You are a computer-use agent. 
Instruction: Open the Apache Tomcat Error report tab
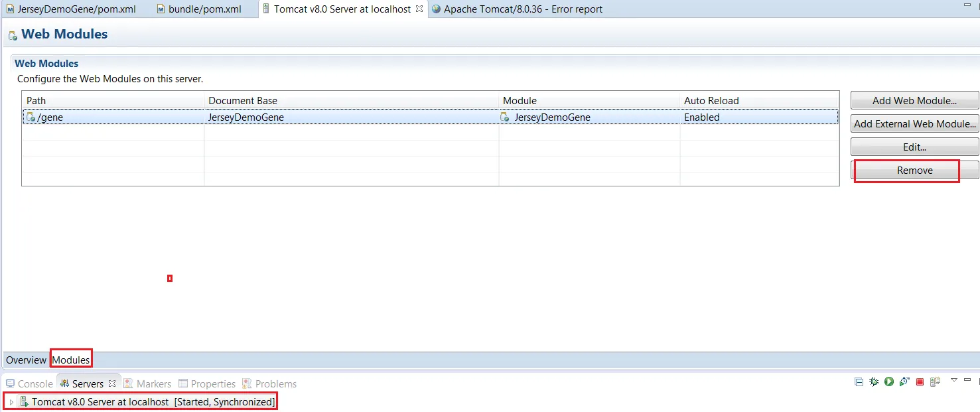[x=518, y=9]
